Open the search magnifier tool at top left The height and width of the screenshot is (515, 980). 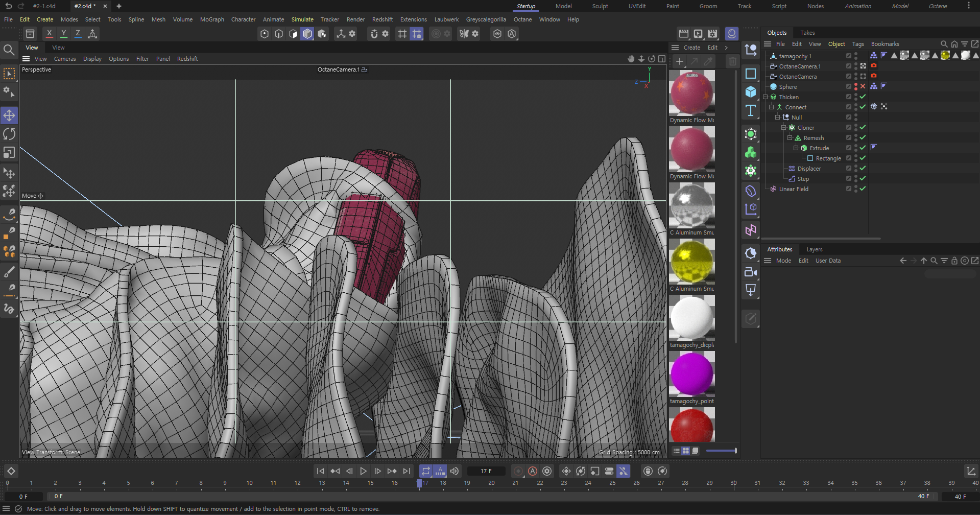click(x=9, y=50)
